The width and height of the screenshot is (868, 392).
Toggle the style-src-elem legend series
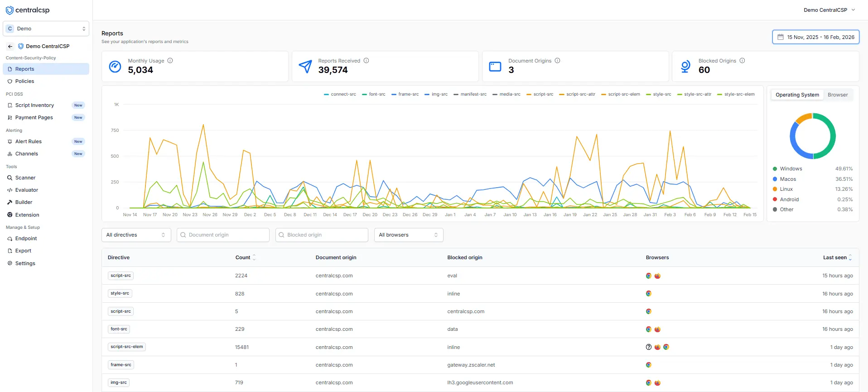pyautogui.click(x=736, y=94)
